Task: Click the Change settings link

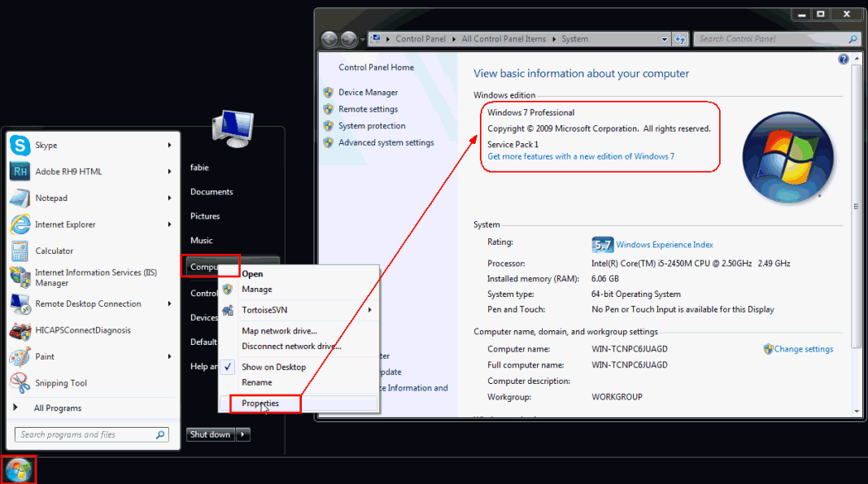Action: pyautogui.click(x=803, y=349)
